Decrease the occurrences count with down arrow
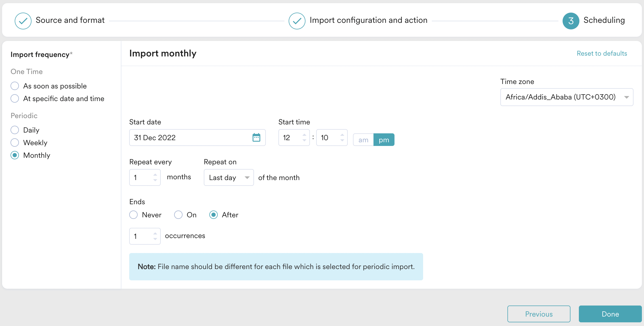The height and width of the screenshot is (326, 644). 155,239
